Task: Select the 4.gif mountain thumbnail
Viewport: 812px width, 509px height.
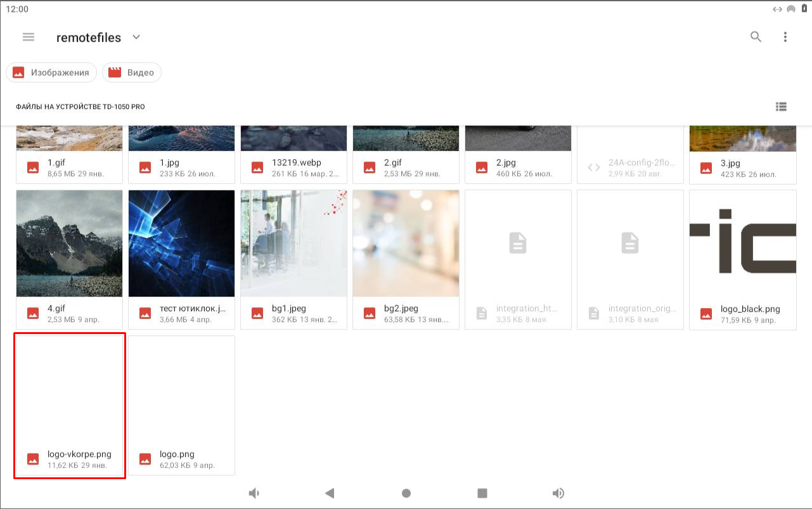Action: coord(69,243)
